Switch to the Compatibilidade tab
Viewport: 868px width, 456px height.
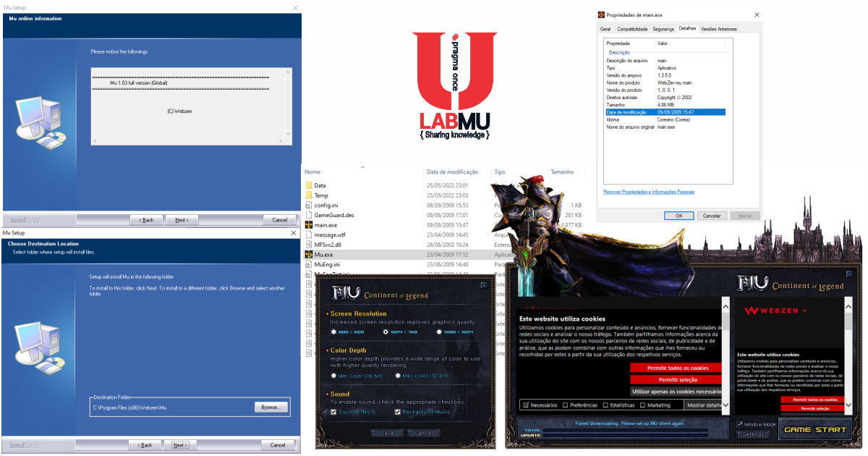632,29
